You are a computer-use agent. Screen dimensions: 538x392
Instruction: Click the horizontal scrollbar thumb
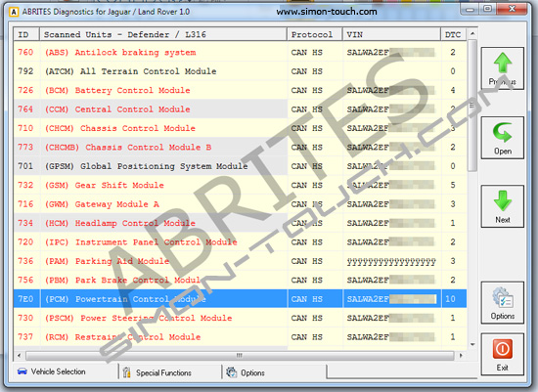pyautogui.click(x=240, y=355)
